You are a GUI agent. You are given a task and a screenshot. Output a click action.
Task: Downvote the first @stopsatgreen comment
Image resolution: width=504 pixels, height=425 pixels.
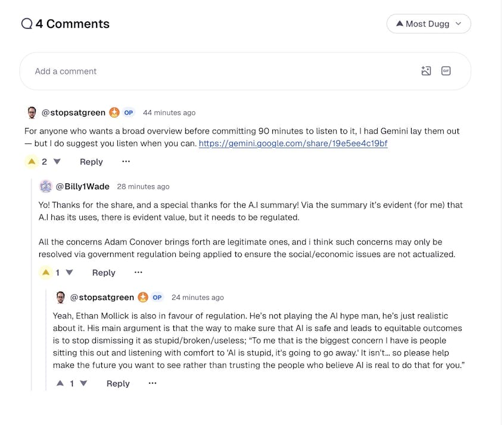tap(57, 161)
